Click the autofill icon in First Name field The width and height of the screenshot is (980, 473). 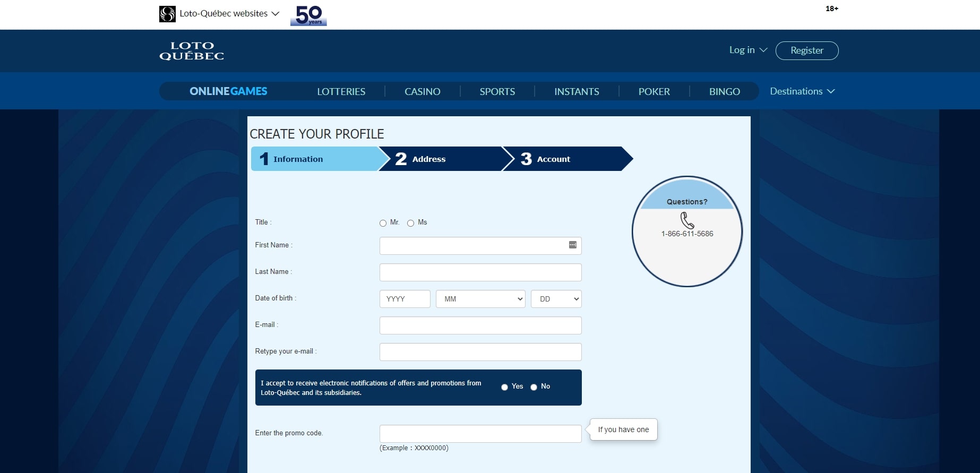point(573,245)
